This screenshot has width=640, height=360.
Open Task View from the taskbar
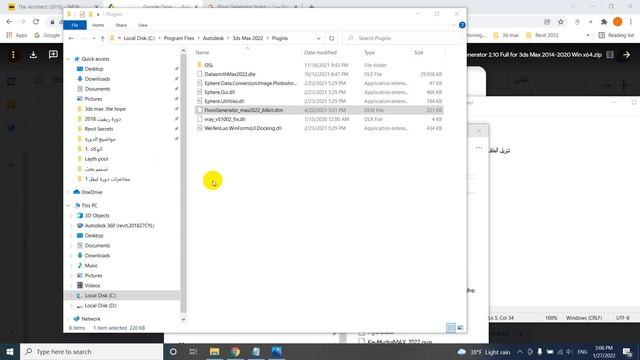(x=193, y=351)
